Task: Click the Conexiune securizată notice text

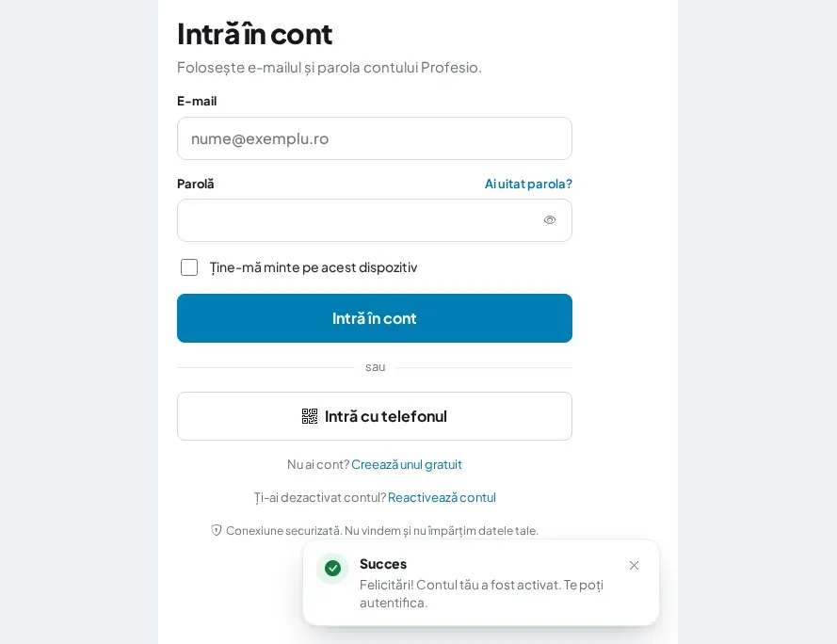Action: pyautogui.click(x=381, y=530)
